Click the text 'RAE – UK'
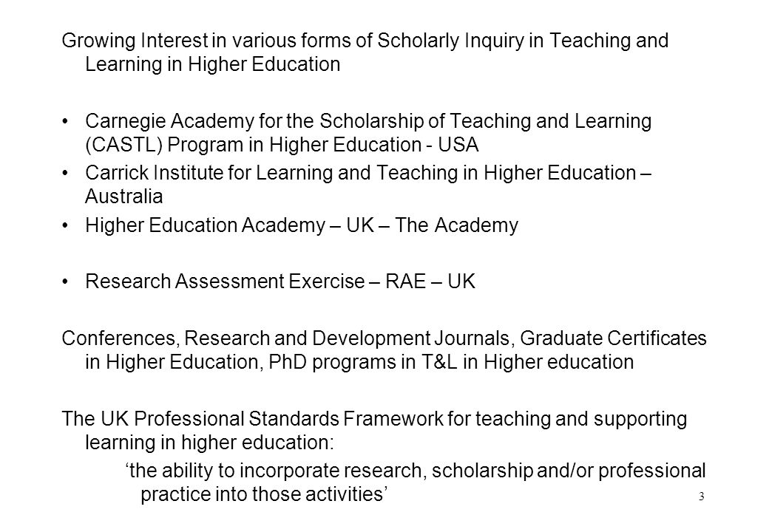The image size is (769, 532). pos(430,282)
